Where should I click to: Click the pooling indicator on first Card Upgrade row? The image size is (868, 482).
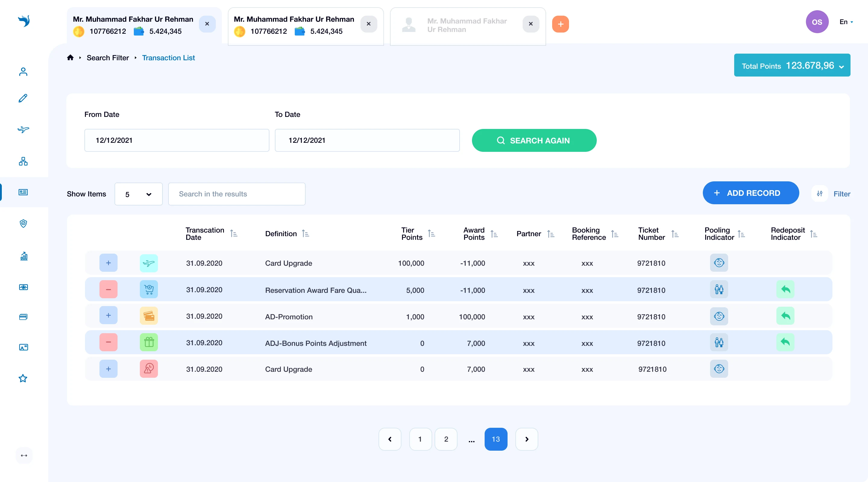719,263
